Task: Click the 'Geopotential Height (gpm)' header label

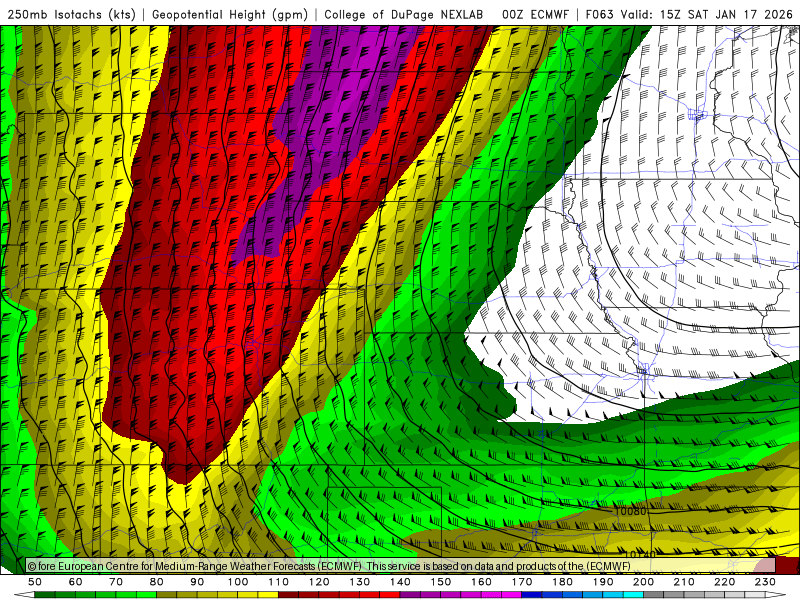Action: tap(230, 14)
